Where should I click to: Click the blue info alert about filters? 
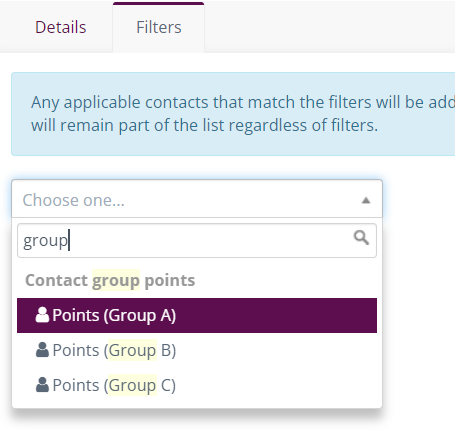233,114
